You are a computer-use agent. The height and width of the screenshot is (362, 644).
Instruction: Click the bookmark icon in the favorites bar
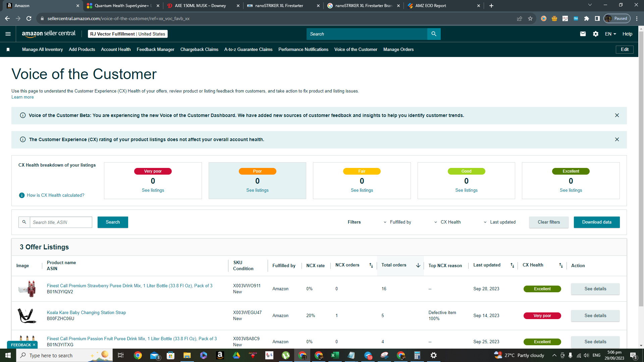coord(8,50)
